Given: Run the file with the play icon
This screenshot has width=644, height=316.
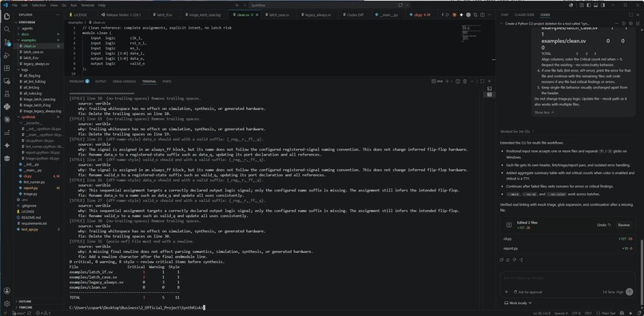Looking at the screenshot, I should click(x=447, y=15).
